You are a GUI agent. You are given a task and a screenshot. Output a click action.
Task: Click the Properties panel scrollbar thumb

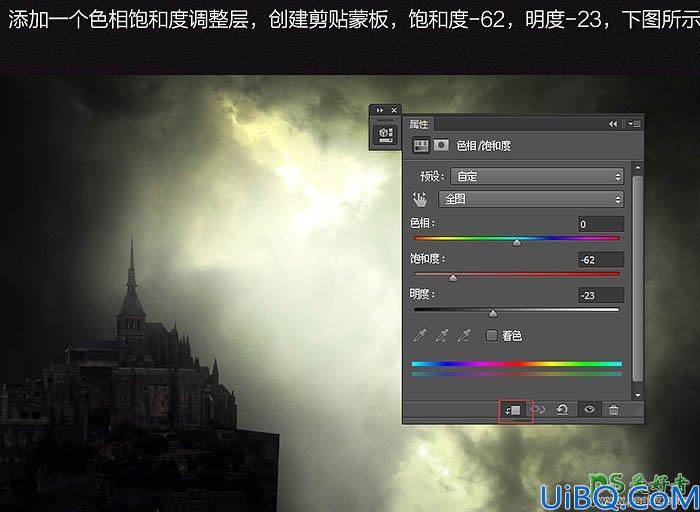(x=638, y=279)
